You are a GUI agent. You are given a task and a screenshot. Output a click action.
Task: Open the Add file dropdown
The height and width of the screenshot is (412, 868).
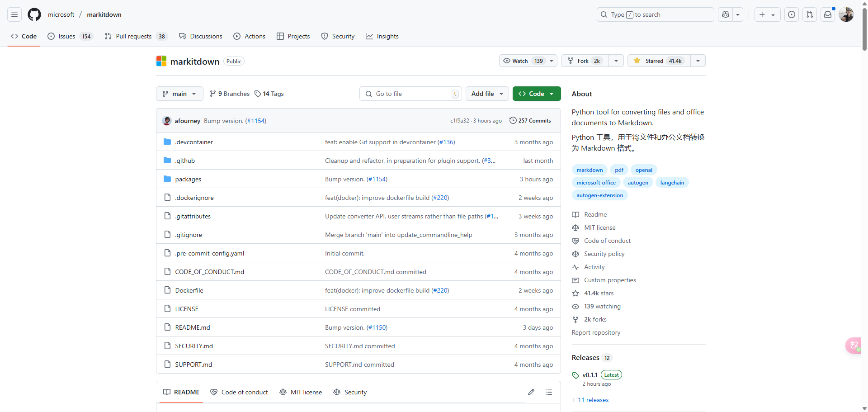pos(487,94)
